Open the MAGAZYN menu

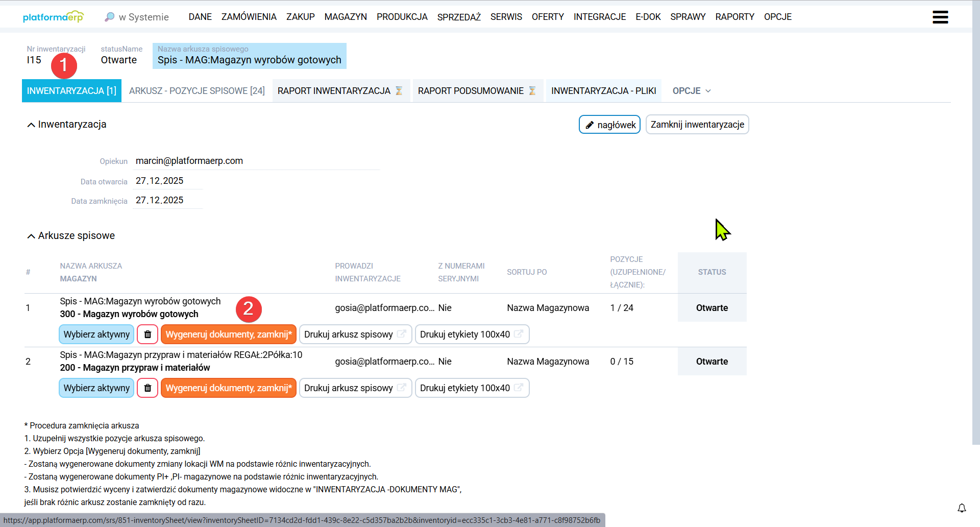pyautogui.click(x=346, y=17)
